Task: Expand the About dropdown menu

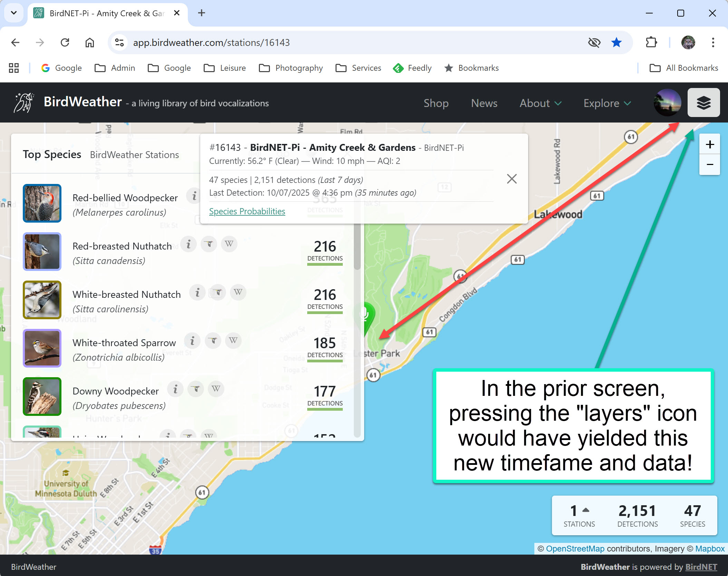Action: (x=541, y=103)
